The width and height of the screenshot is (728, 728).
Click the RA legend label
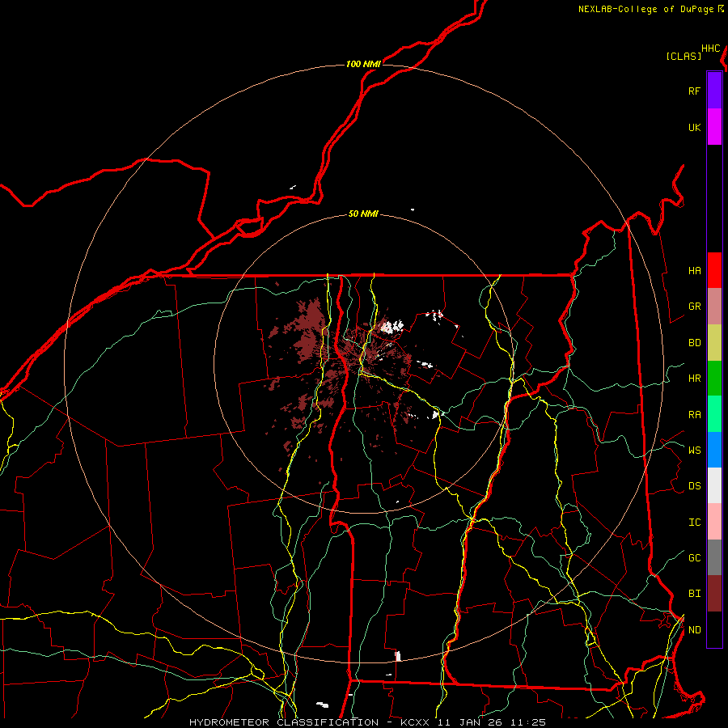(694, 415)
